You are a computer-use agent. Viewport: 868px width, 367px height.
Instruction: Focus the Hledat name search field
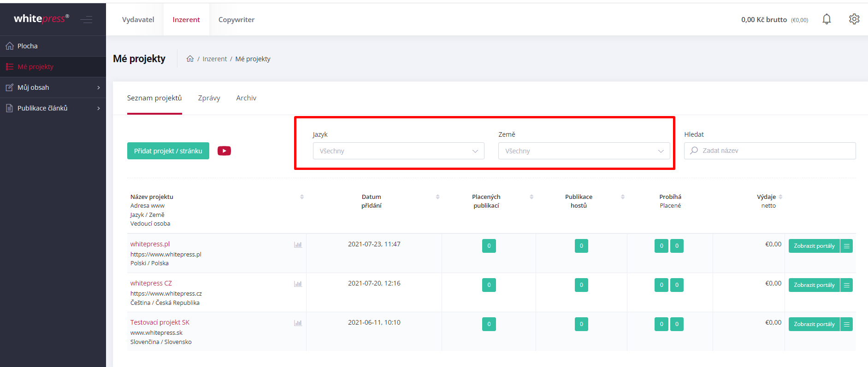770,151
